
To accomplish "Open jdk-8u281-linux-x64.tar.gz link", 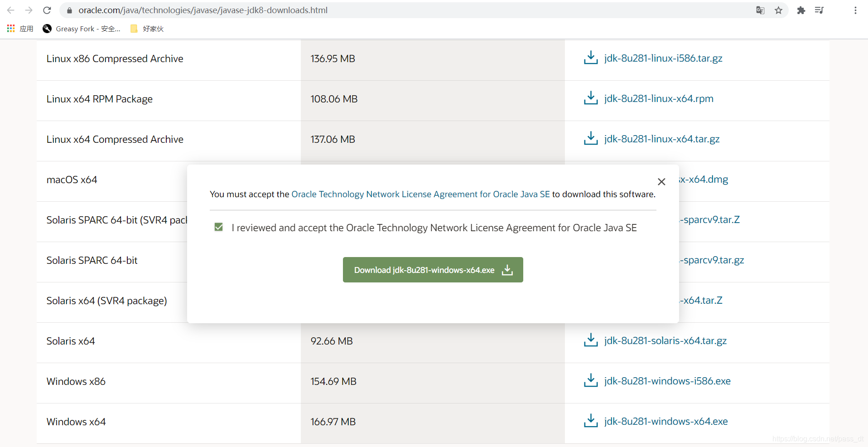I will point(662,139).
